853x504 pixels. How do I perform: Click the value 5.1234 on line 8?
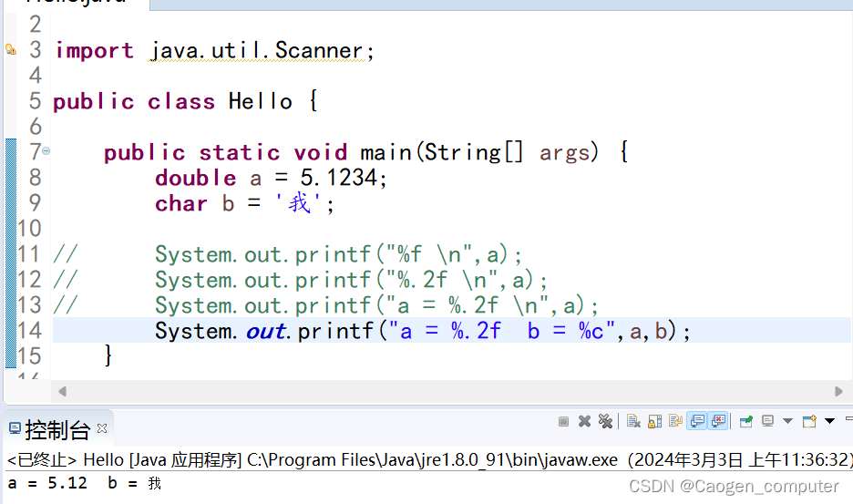(x=339, y=178)
